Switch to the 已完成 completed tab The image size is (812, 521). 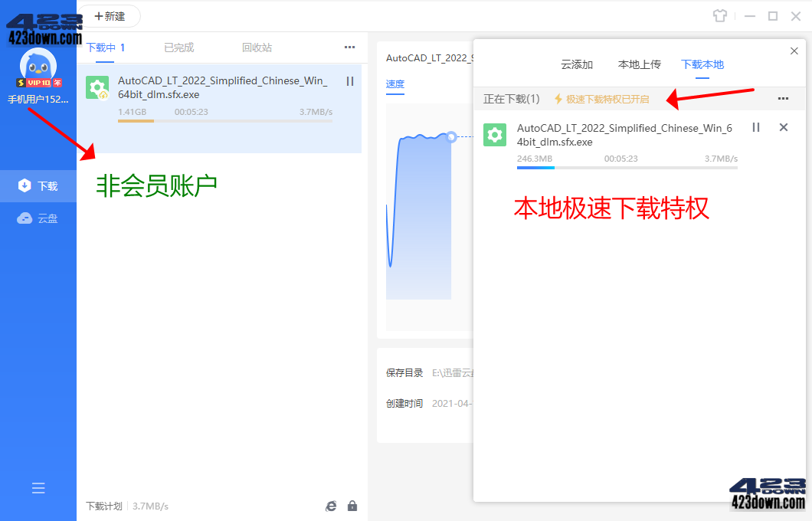pyautogui.click(x=178, y=47)
